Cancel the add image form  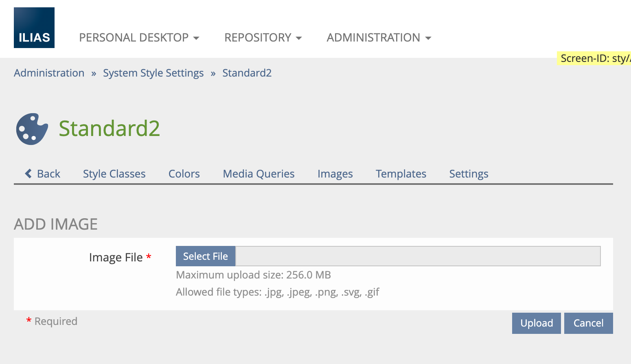(x=588, y=323)
